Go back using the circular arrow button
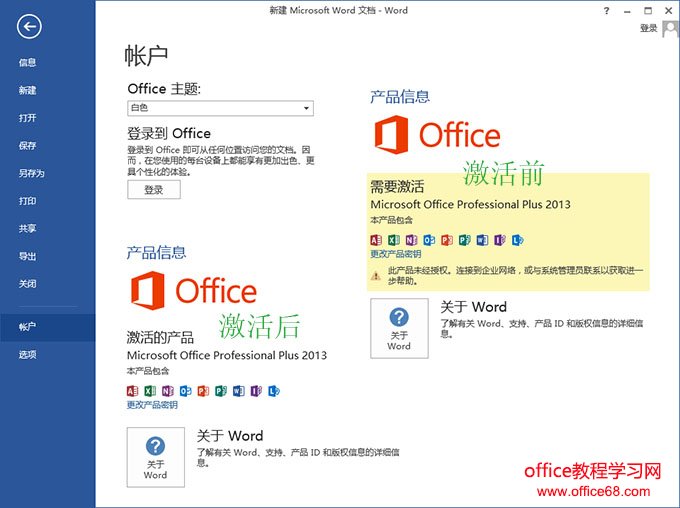Image resolution: width=680 pixels, height=508 pixels. tap(29, 26)
